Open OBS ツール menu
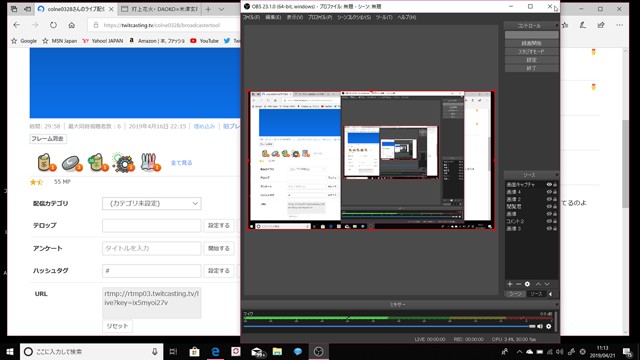Screen dimensions: 640x360 pyautogui.click(x=384, y=18)
